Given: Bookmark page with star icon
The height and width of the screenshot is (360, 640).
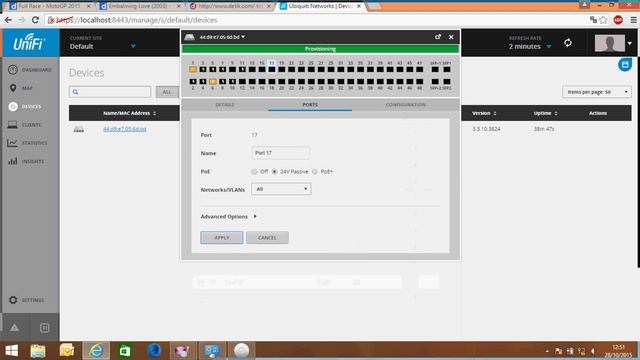Looking at the screenshot, I should [603, 20].
